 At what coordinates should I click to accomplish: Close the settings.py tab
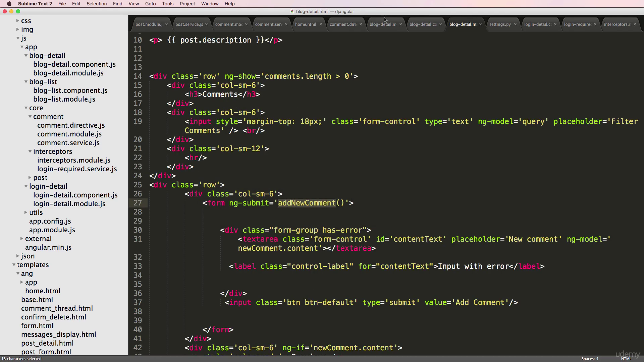(x=515, y=24)
